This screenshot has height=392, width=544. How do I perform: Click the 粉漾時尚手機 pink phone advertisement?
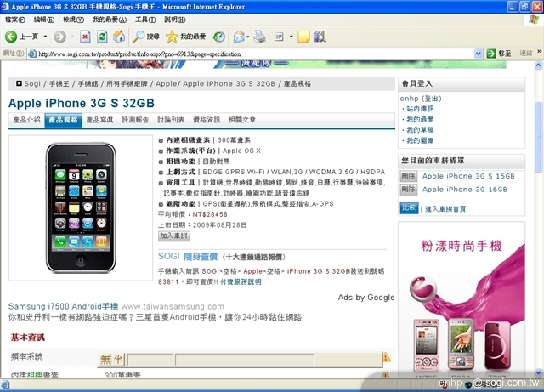(462, 298)
